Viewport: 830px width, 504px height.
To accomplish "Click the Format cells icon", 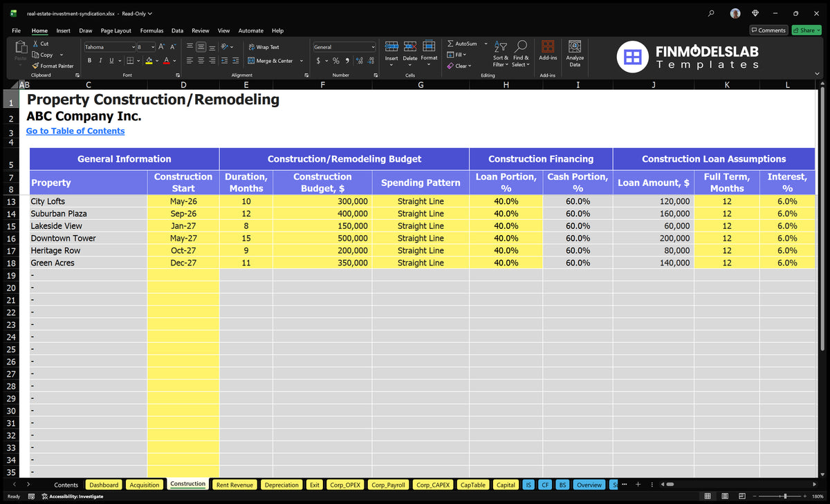I will point(429,46).
